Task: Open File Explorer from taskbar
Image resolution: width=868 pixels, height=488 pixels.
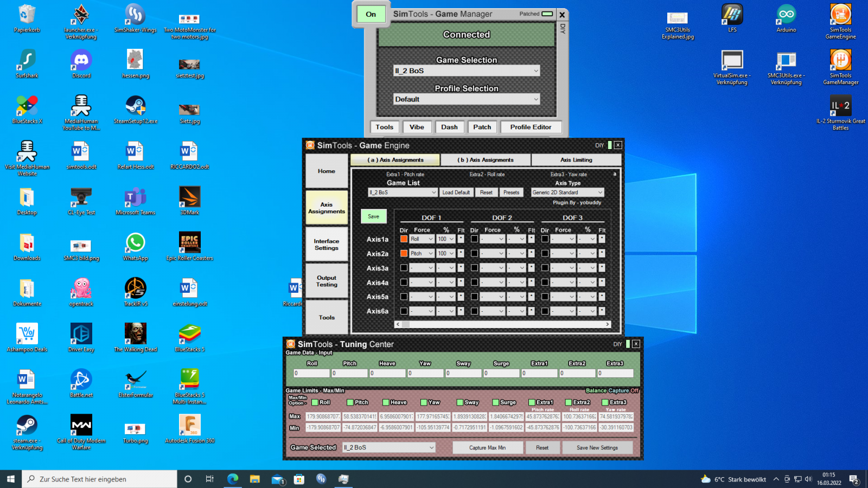Action: (255, 479)
